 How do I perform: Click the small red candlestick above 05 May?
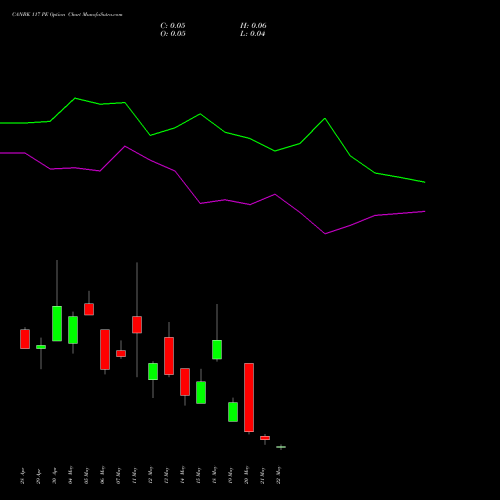89,309
